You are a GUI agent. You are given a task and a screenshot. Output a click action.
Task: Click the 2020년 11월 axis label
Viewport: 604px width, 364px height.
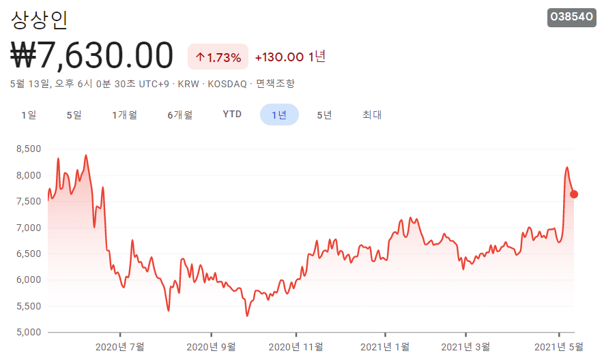point(296,347)
